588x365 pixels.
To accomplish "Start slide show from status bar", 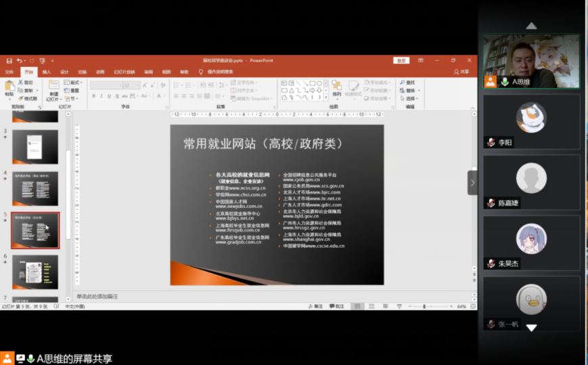I will click(399, 307).
